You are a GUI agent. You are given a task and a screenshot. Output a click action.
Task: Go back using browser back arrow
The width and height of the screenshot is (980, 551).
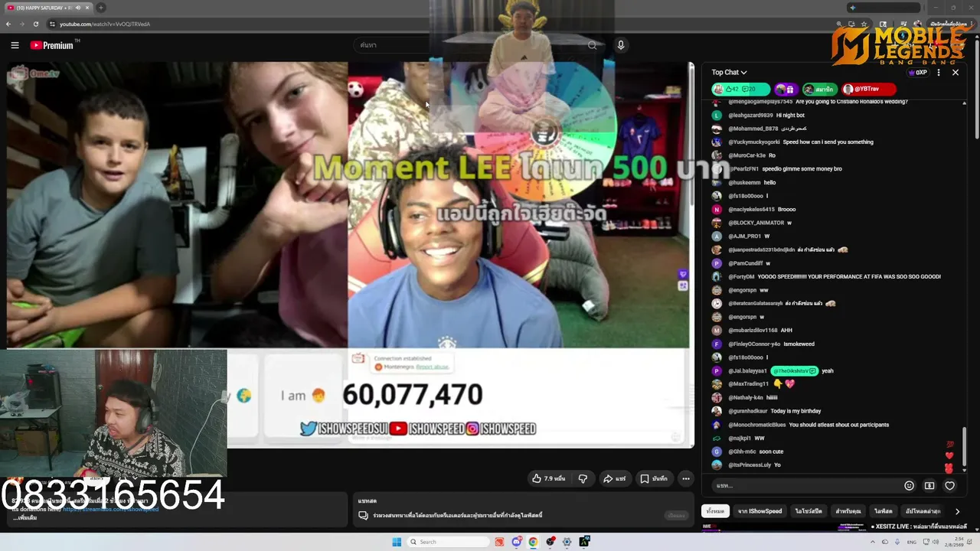point(8,24)
